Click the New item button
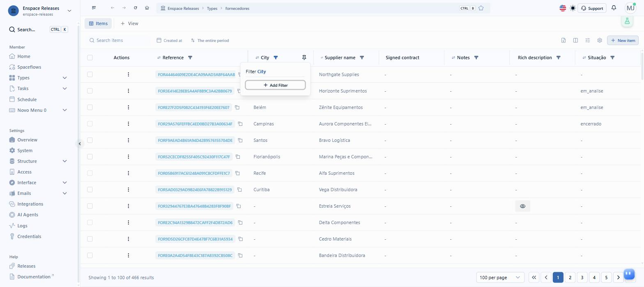 (623, 40)
